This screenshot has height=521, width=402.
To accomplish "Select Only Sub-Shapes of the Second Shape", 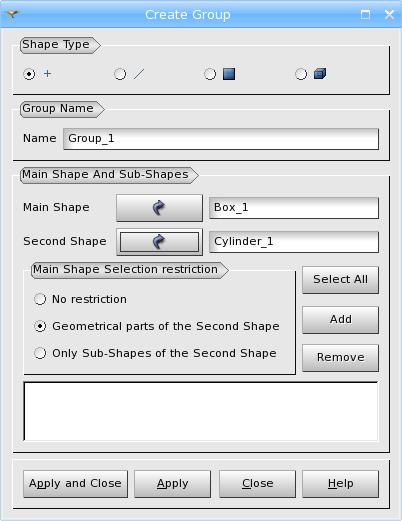I will [155, 353].
